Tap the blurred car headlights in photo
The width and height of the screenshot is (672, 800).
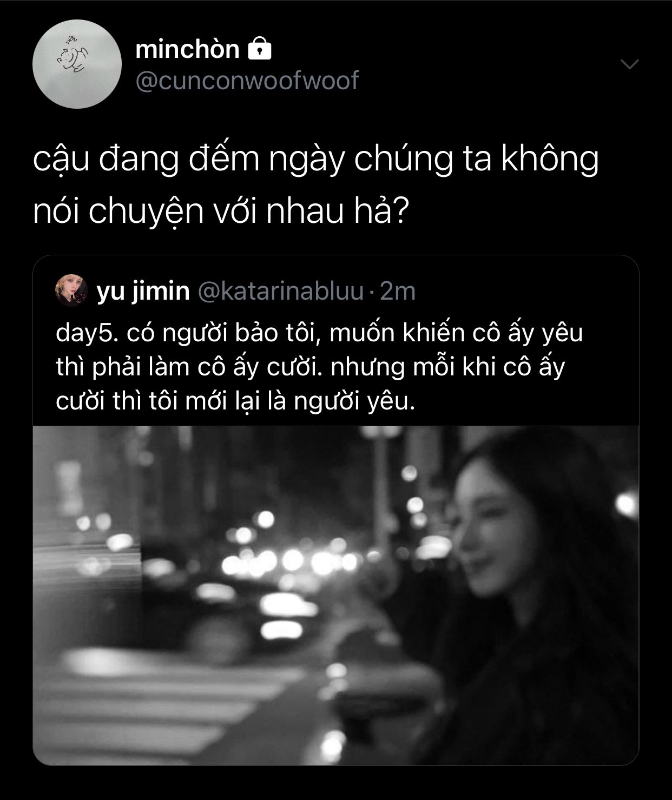[x=292, y=563]
